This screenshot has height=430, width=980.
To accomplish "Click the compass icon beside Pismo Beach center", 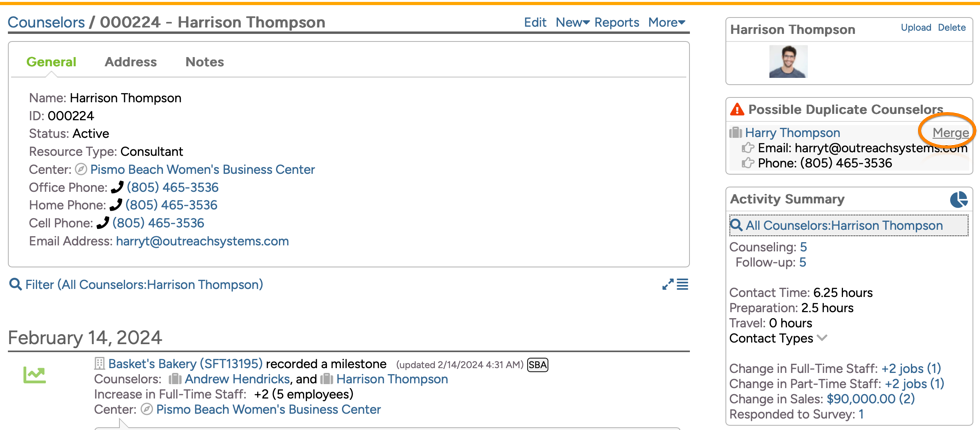I will [81, 170].
